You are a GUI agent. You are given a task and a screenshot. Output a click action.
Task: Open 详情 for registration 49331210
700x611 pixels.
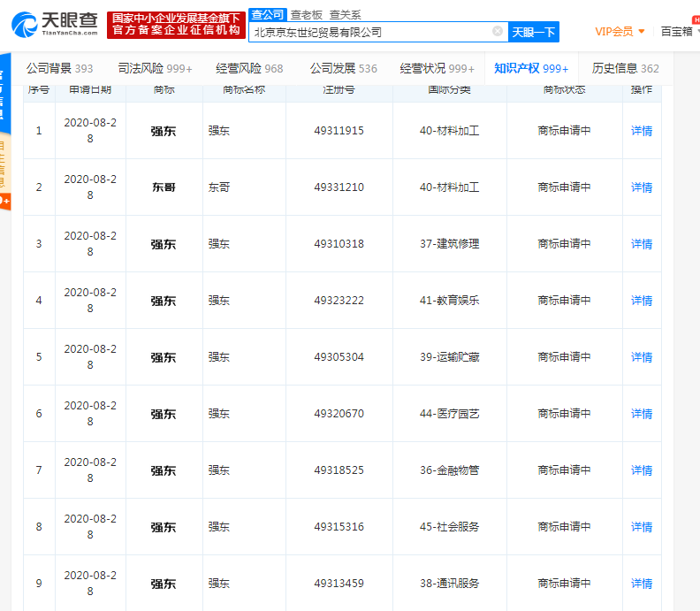[x=642, y=187]
